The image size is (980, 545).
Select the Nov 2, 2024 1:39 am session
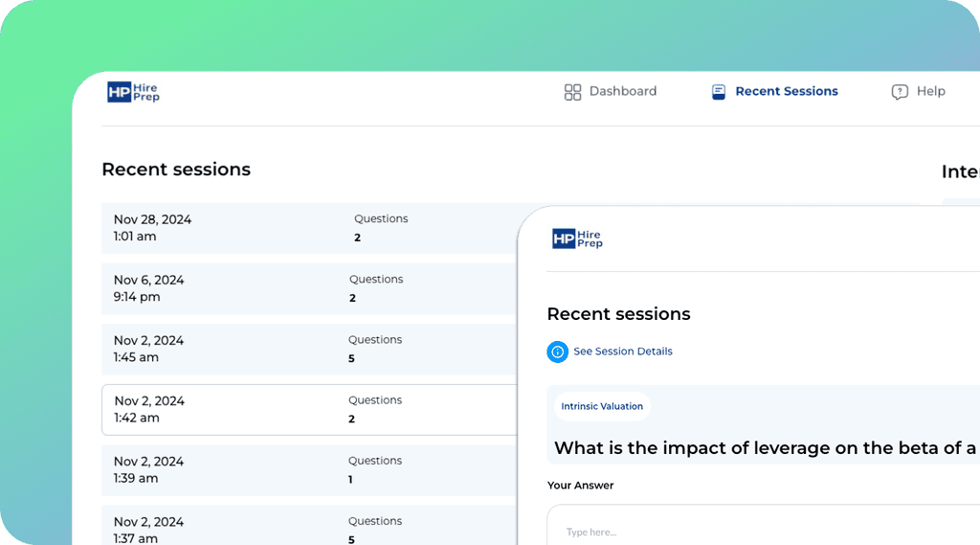pyautogui.click(x=309, y=470)
